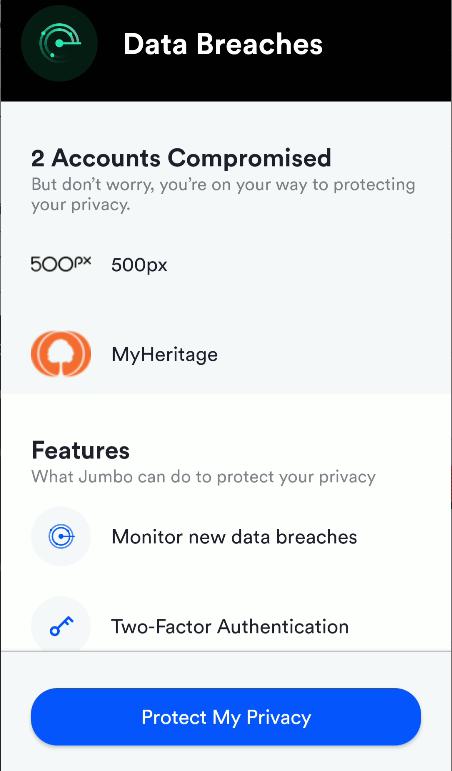Click the "What Jumbo can do" description
Viewport: 452px width, 771px height.
pos(204,476)
